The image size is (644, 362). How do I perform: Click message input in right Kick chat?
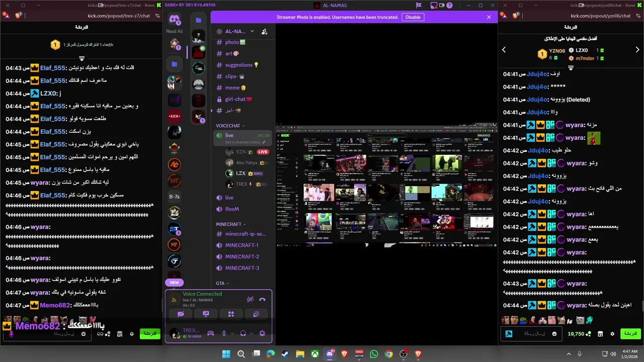[531, 334]
